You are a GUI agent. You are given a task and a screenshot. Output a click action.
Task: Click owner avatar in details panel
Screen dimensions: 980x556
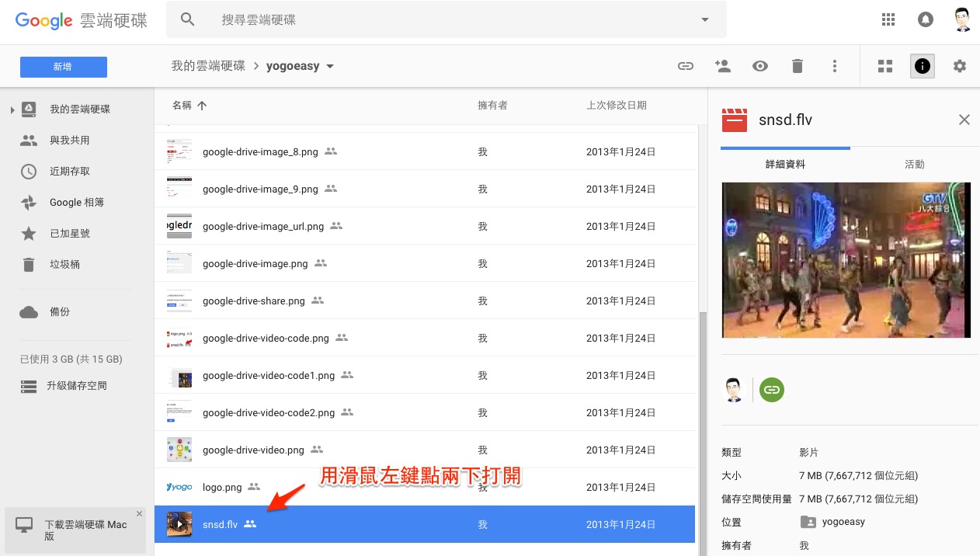pyautogui.click(x=733, y=389)
